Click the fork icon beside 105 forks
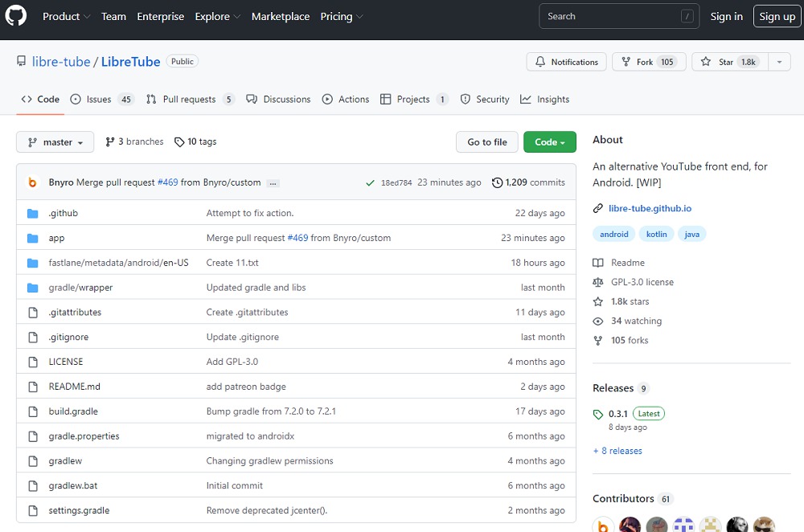Image resolution: width=804 pixels, height=532 pixels. [598, 341]
